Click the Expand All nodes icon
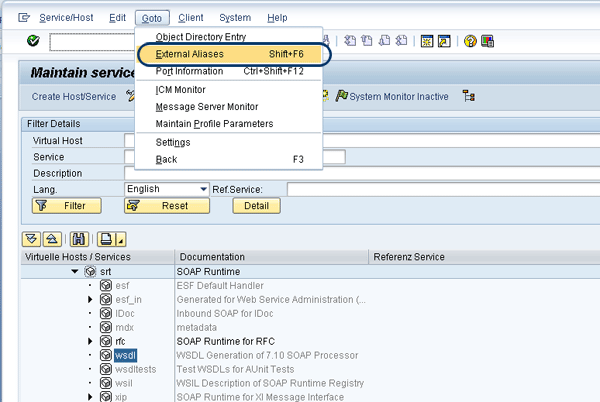Screen dimensions: 600x402 click(x=31, y=238)
